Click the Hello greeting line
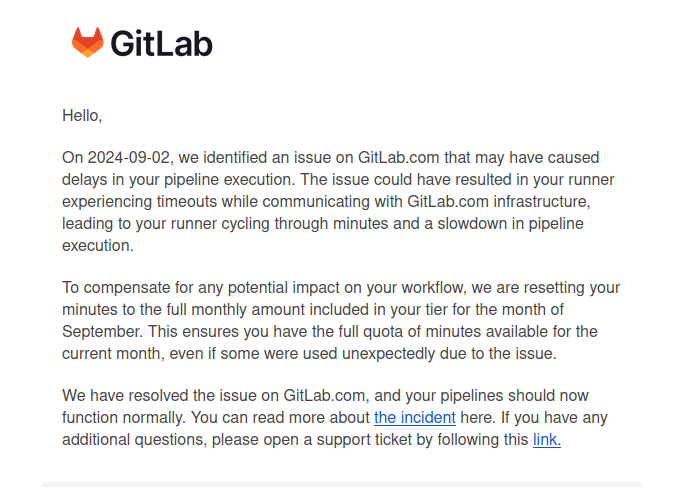This screenshot has height=487, width=689. tap(82, 116)
